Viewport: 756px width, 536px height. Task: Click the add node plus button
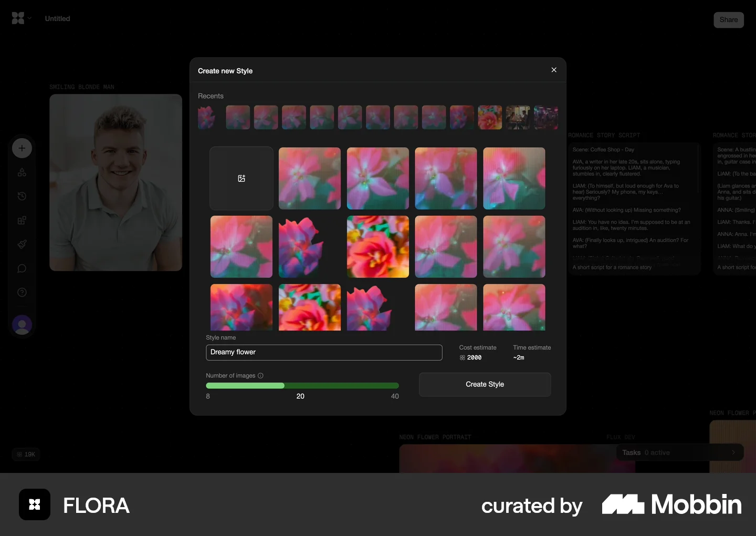pos(22,148)
